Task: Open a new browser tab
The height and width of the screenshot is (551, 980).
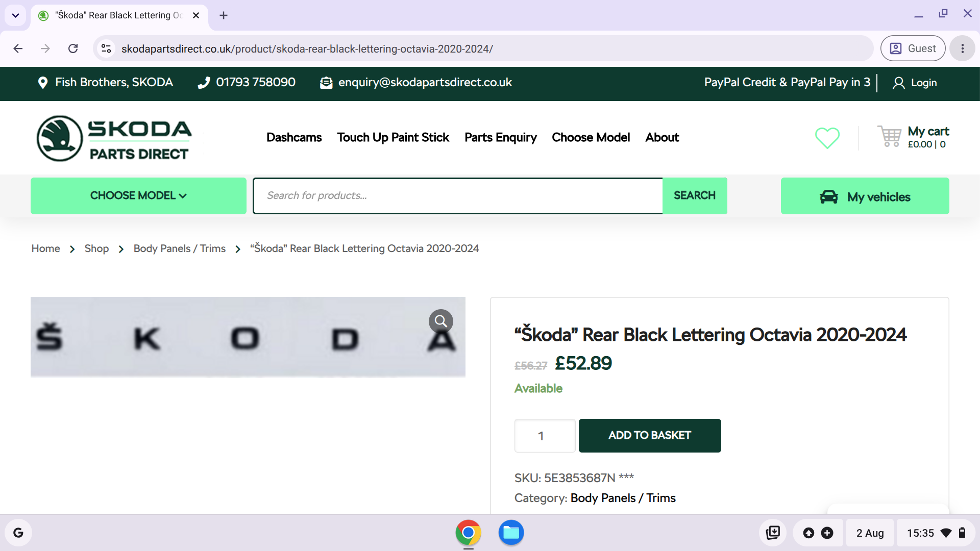Action: (x=224, y=15)
